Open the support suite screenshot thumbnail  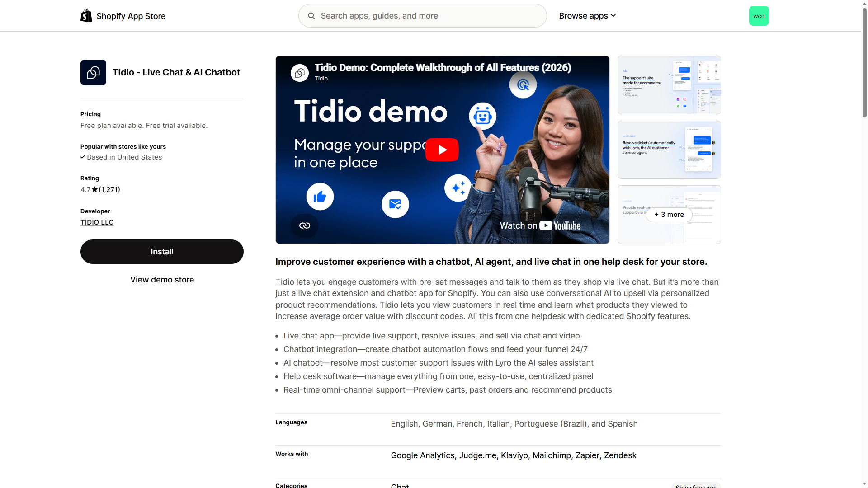(669, 85)
